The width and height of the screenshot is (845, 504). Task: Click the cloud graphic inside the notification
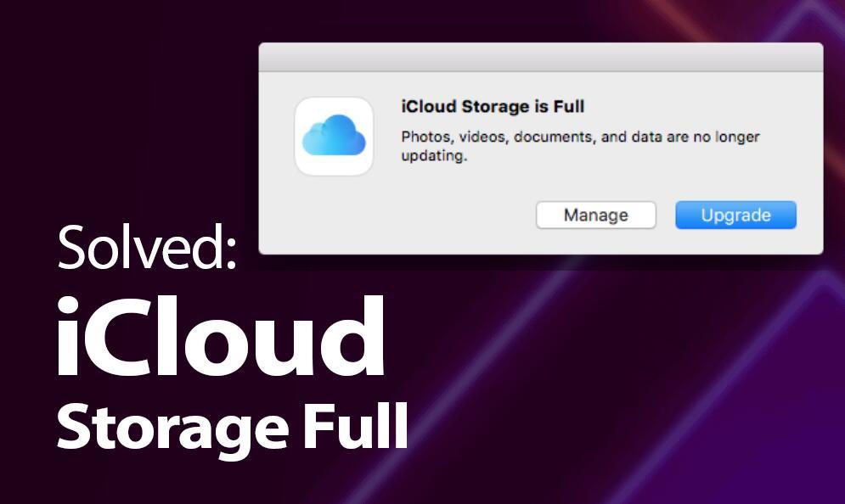point(334,137)
